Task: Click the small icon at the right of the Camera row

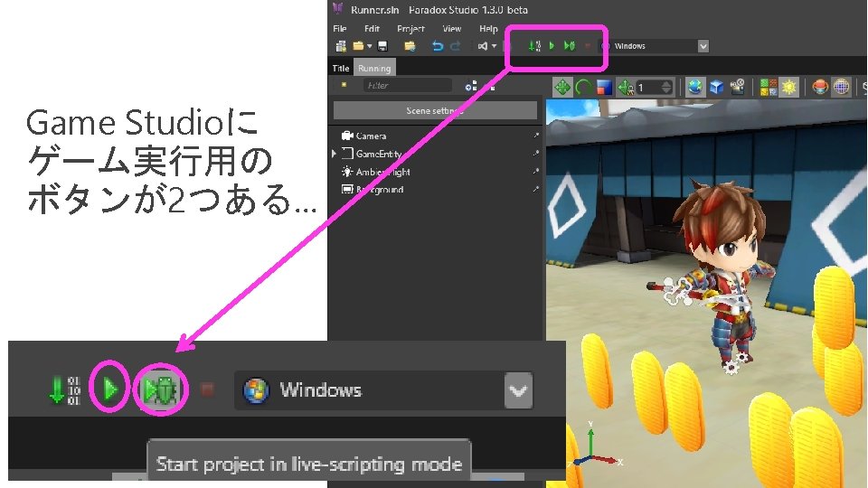Action: point(535,136)
